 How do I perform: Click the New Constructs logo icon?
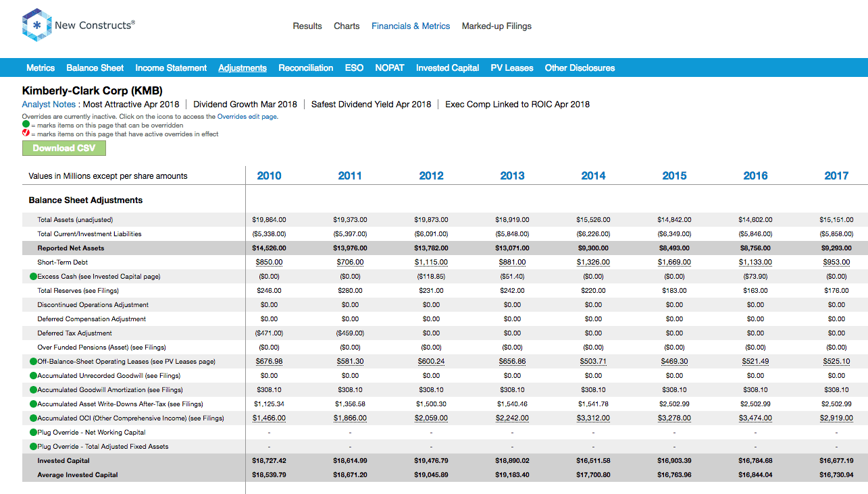pos(36,26)
